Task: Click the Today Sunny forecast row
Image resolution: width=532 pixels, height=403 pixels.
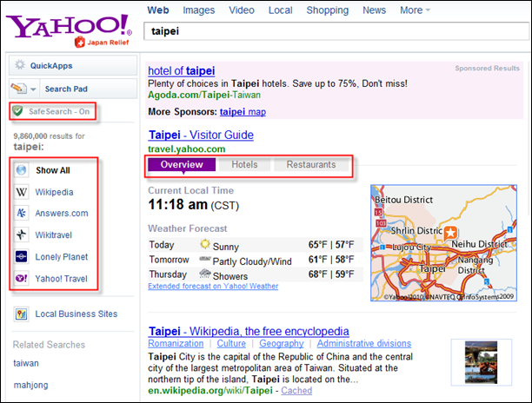Action: (x=256, y=245)
